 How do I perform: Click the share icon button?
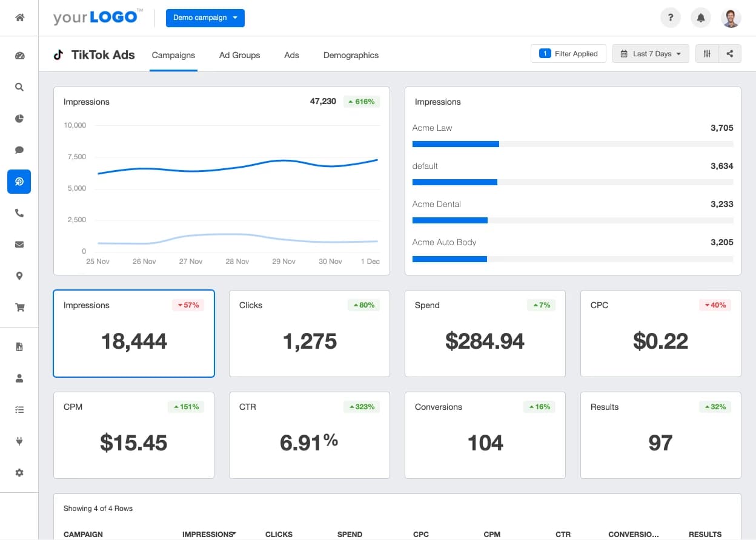(730, 54)
